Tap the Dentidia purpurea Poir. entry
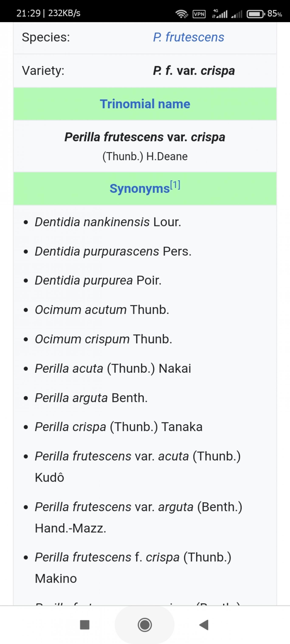290x644 pixels. tap(98, 280)
